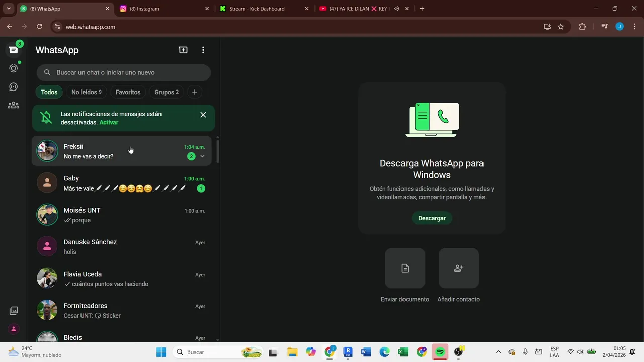Open the Communities sidebar icon
The height and width of the screenshot is (362, 644).
click(x=14, y=105)
